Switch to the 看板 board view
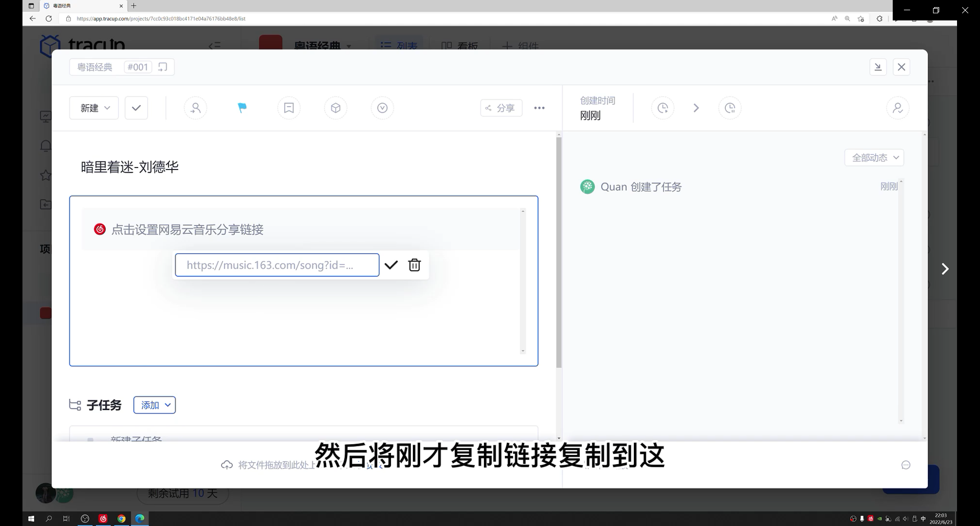Screen dimensions: 980x526 (459, 46)
